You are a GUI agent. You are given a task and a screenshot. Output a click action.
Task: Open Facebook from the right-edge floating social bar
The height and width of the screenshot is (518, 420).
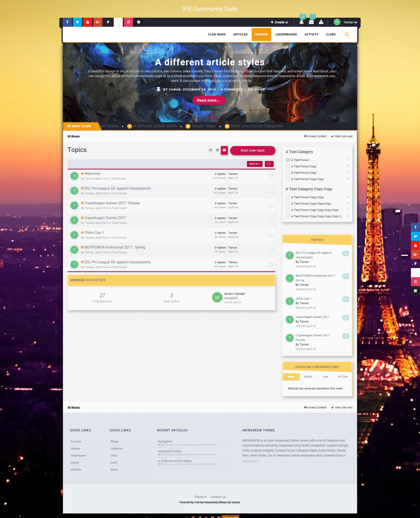(415, 227)
